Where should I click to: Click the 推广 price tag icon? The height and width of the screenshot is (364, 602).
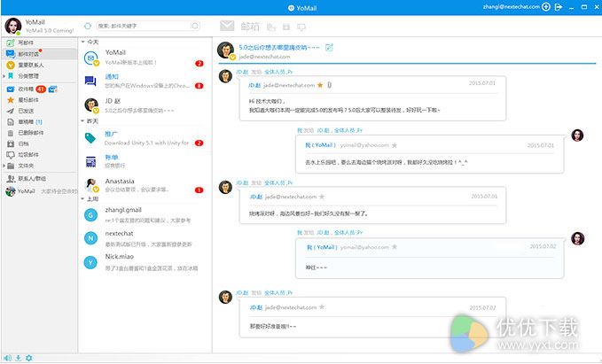(x=90, y=138)
